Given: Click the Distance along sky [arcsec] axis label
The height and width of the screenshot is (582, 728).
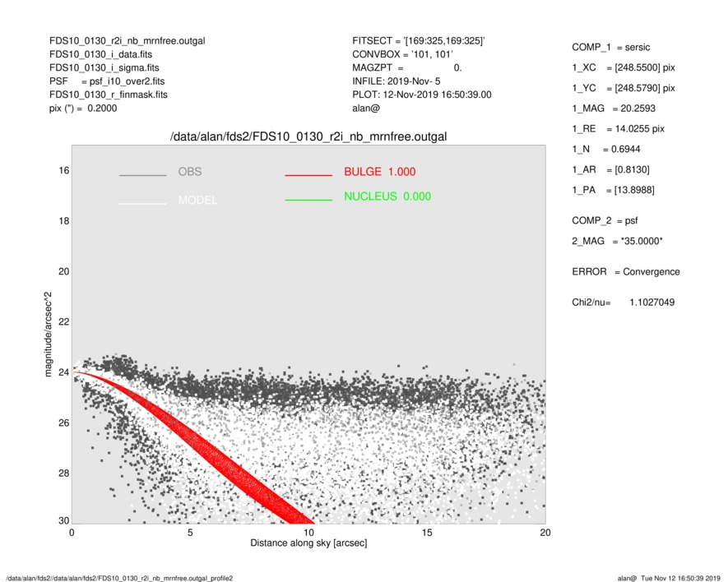Looking at the screenshot, I should point(308,543).
